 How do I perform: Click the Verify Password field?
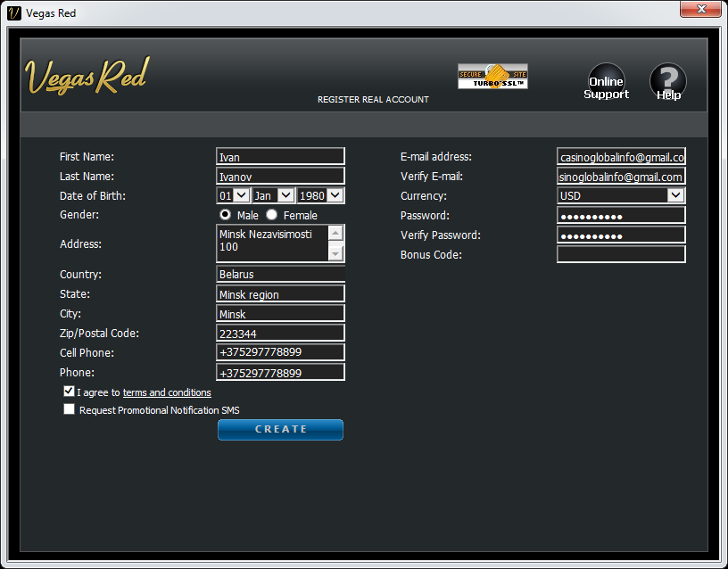click(x=621, y=235)
